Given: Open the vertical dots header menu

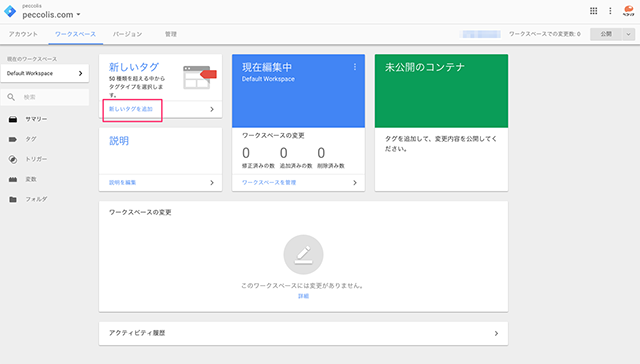Looking at the screenshot, I should tap(610, 11).
